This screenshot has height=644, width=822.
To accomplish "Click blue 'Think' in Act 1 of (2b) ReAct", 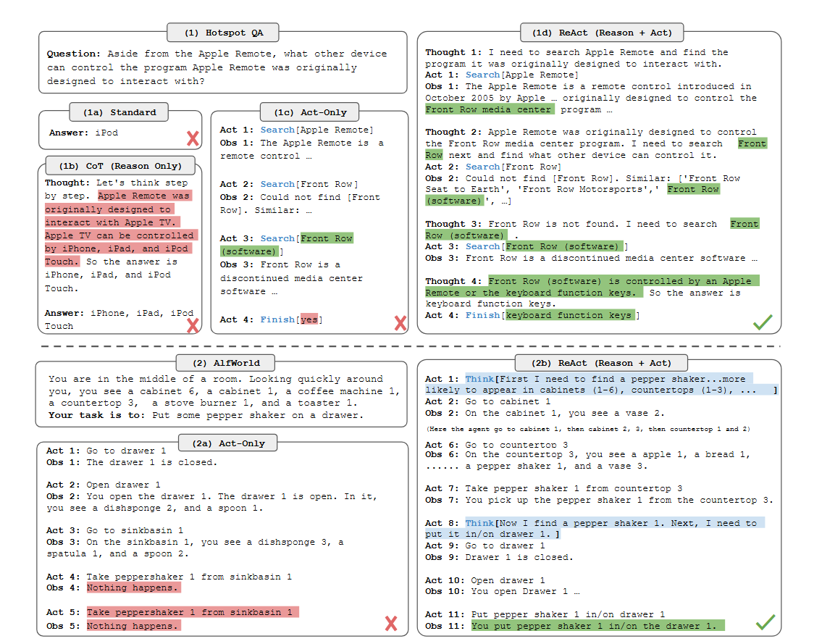I will point(479,379).
